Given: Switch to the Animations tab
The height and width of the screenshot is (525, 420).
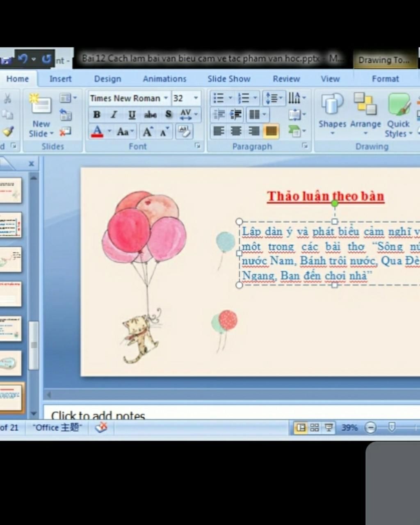Looking at the screenshot, I should (x=164, y=79).
